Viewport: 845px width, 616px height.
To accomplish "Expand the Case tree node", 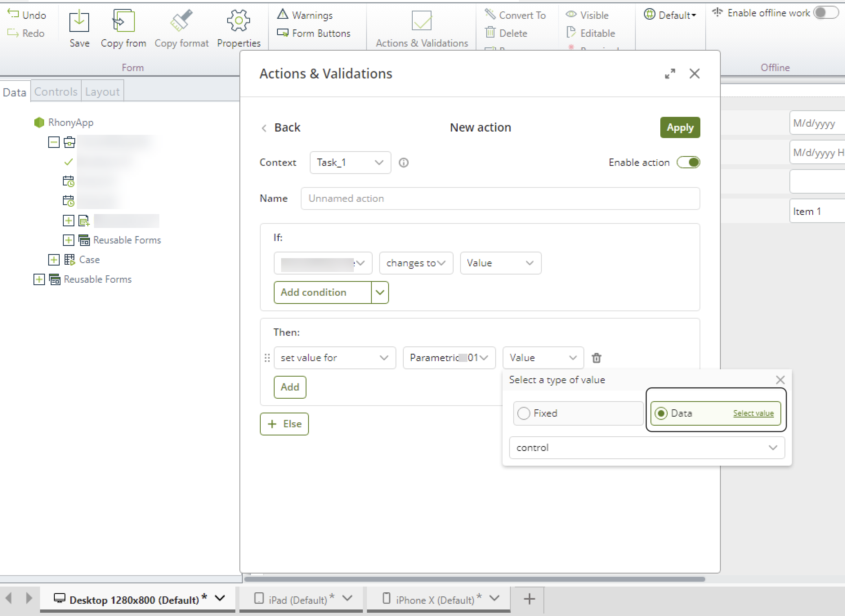I will click(54, 260).
